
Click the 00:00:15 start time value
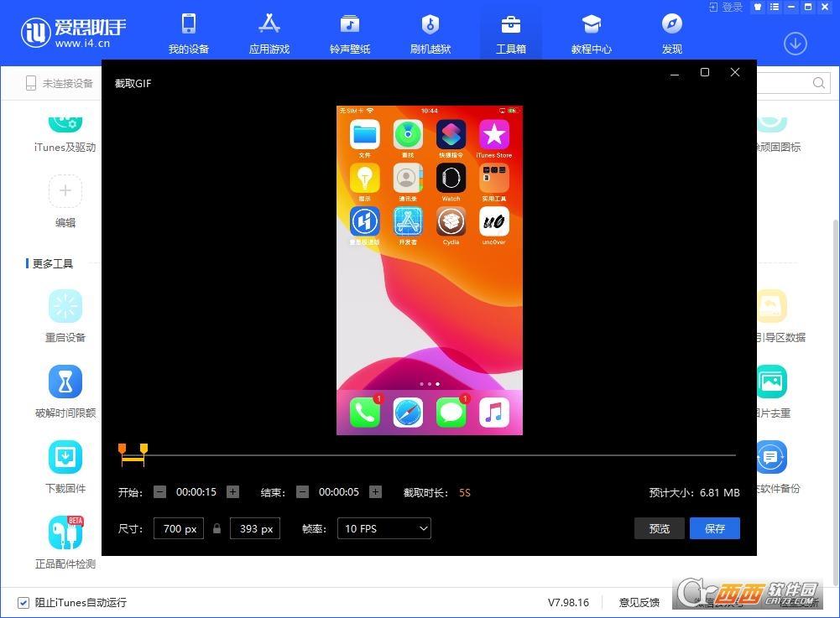tap(196, 492)
